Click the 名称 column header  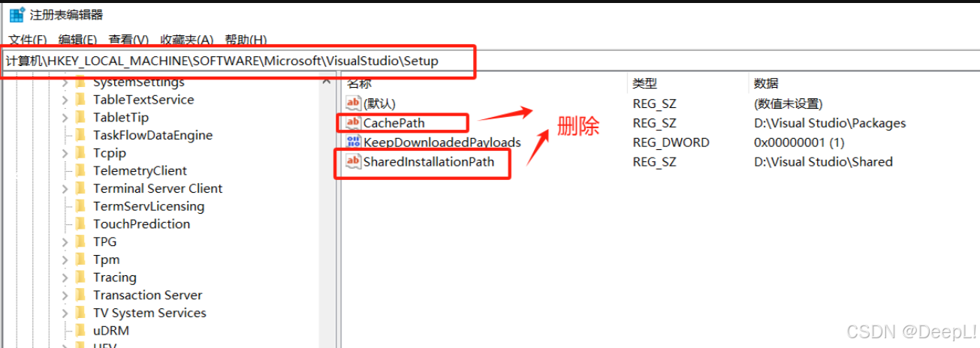coord(360,83)
